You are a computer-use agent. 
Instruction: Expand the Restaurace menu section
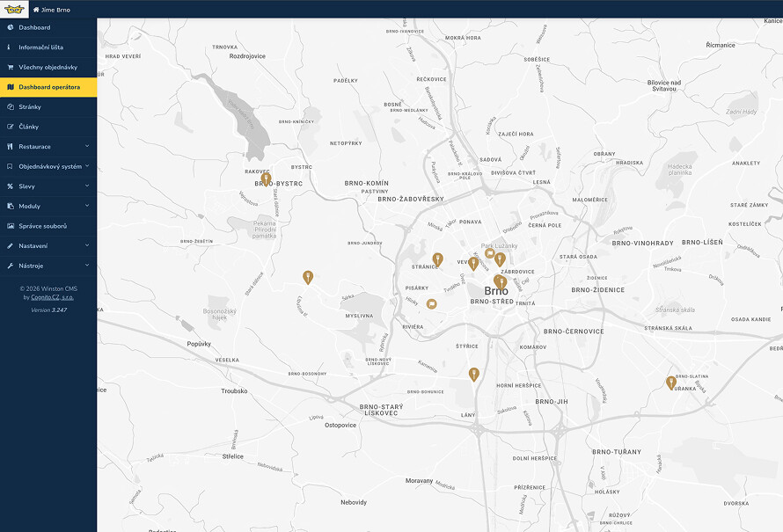[x=88, y=146]
